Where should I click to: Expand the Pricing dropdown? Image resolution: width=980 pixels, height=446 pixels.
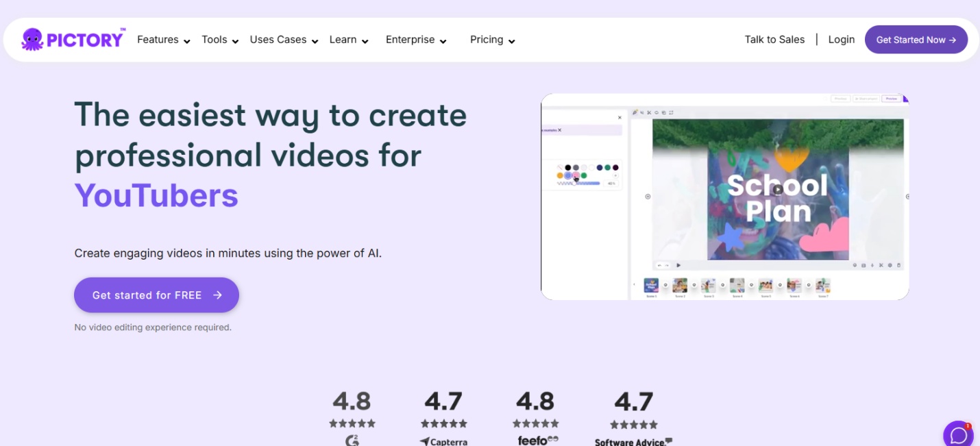pos(492,40)
